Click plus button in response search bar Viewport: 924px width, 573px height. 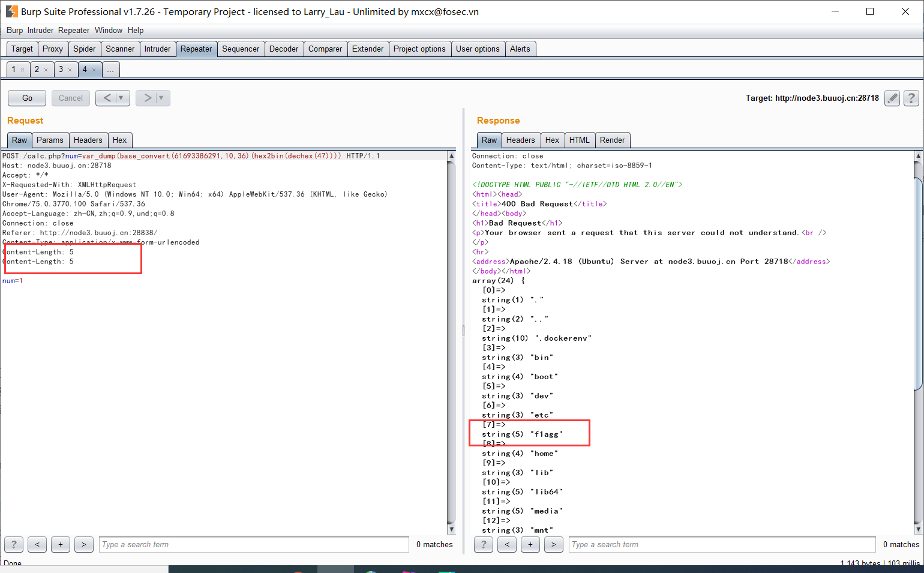[x=530, y=544]
